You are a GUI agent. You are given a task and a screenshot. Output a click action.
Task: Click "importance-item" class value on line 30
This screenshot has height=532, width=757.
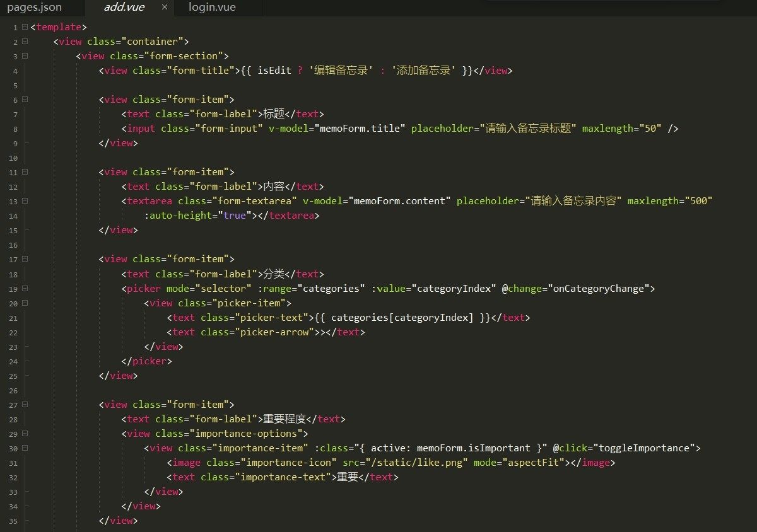coord(261,448)
